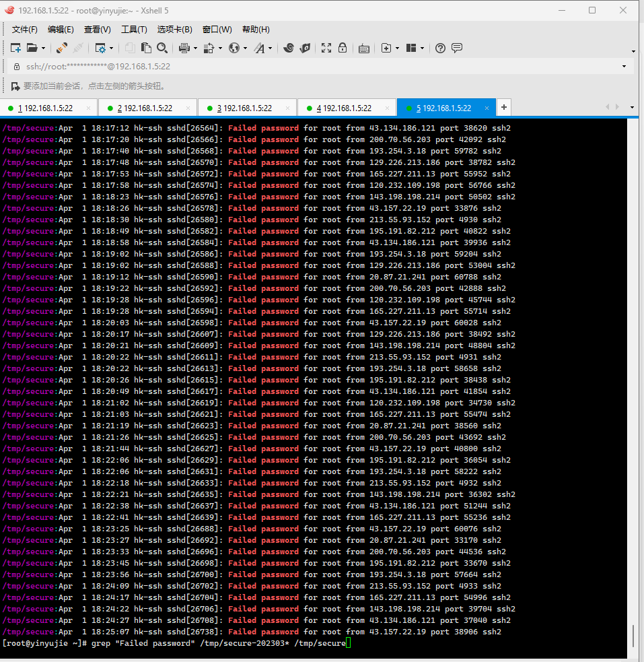Viewport: 644px width, 662px height.
Task: Click the chat feedback bubble icon
Action: coord(457,48)
